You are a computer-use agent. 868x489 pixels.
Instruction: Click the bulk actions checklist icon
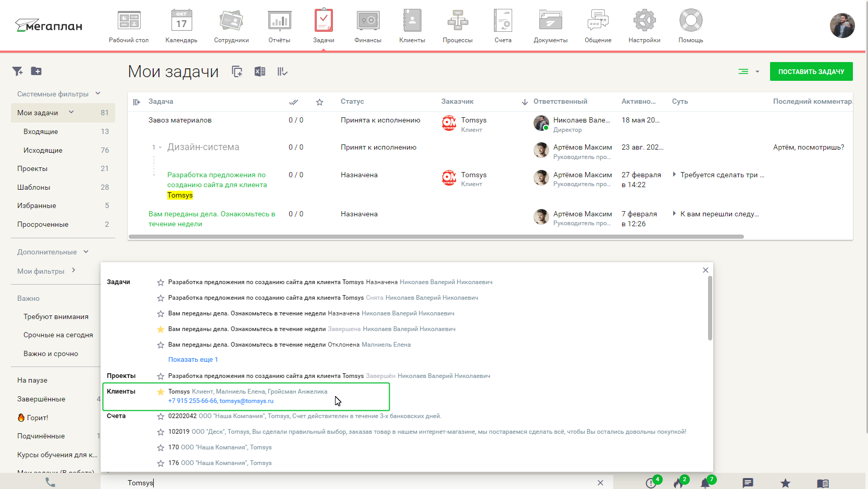(282, 72)
